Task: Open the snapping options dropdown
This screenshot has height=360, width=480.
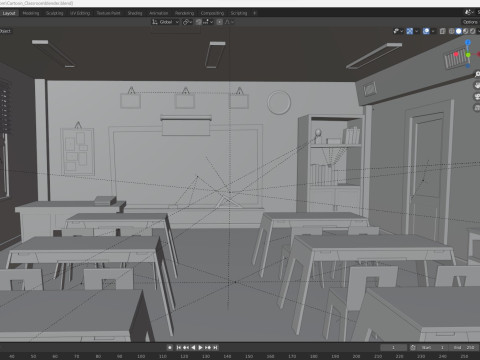Action: pyautogui.click(x=208, y=22)
